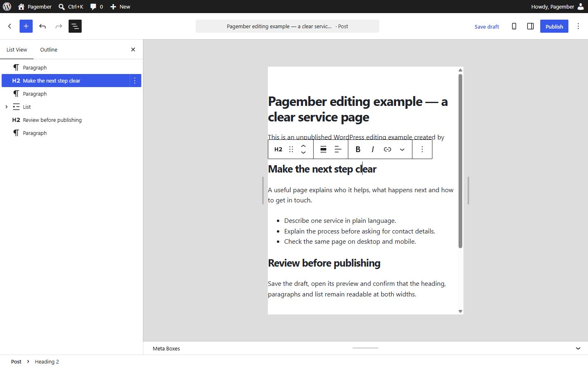Go back using the left chevron
Viewport: 588px width, 368px height.
[10, 26]
